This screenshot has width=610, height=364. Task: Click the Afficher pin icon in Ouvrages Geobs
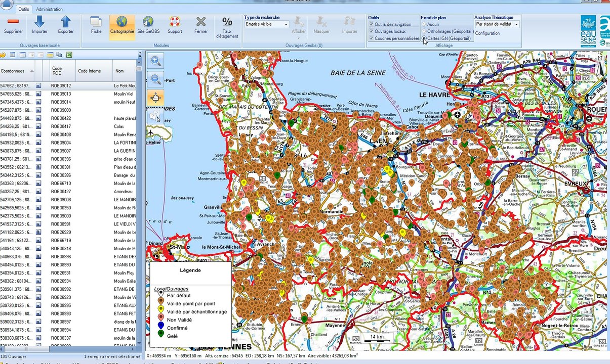299,21
